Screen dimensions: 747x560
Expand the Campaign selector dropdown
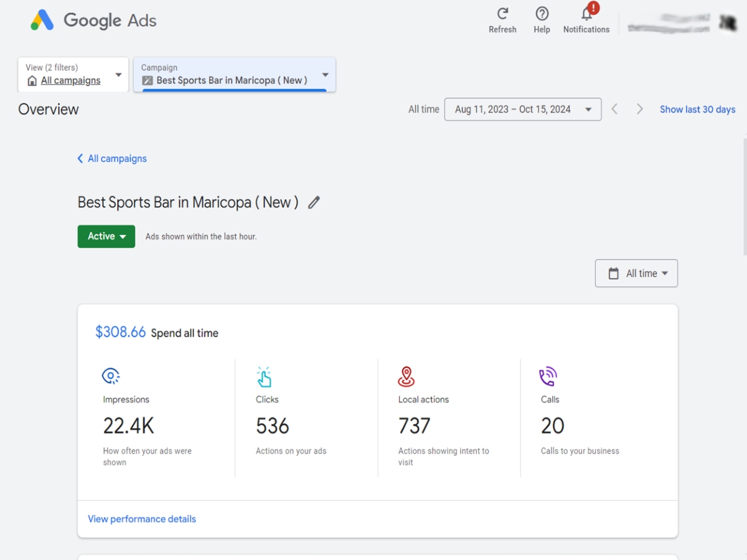click(325, 74)
